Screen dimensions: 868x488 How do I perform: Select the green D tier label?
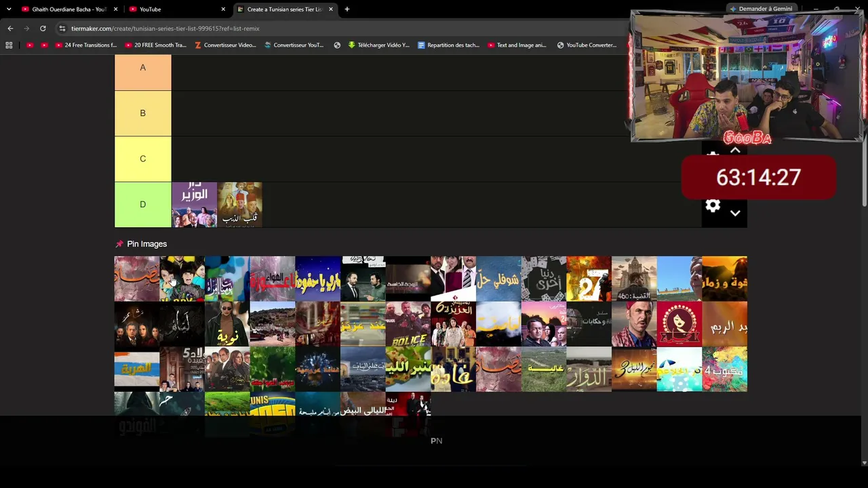coord(142,204)
